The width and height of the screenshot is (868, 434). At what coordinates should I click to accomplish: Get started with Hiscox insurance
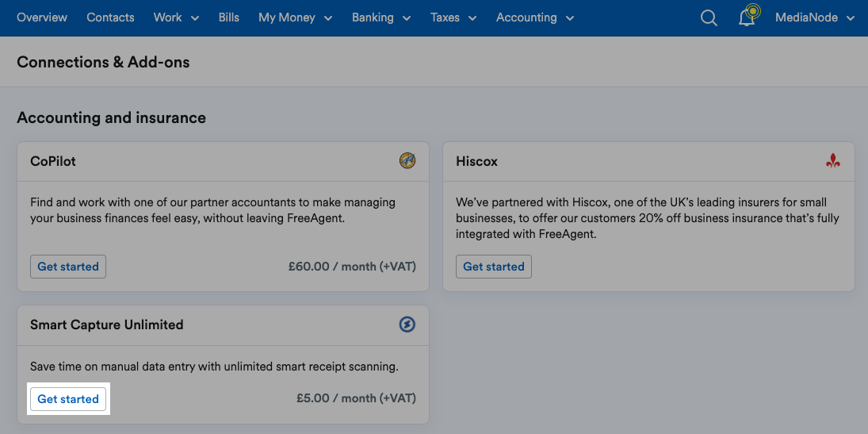click(x=494, y=267)
